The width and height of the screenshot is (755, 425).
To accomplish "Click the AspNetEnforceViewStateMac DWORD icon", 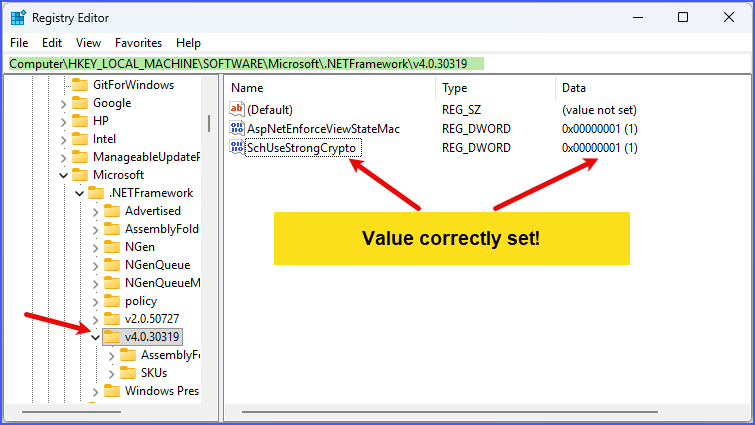I will tap(237, 129).
